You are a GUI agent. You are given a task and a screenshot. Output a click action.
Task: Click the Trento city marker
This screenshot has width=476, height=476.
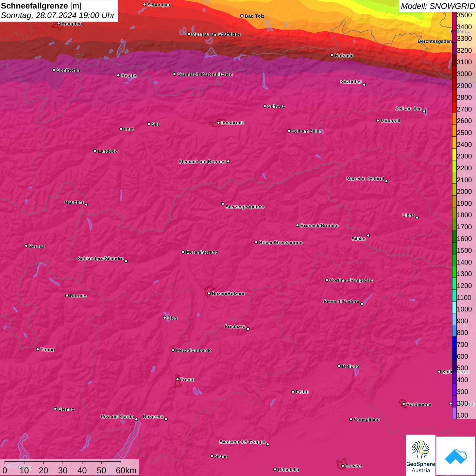[177, 379]
